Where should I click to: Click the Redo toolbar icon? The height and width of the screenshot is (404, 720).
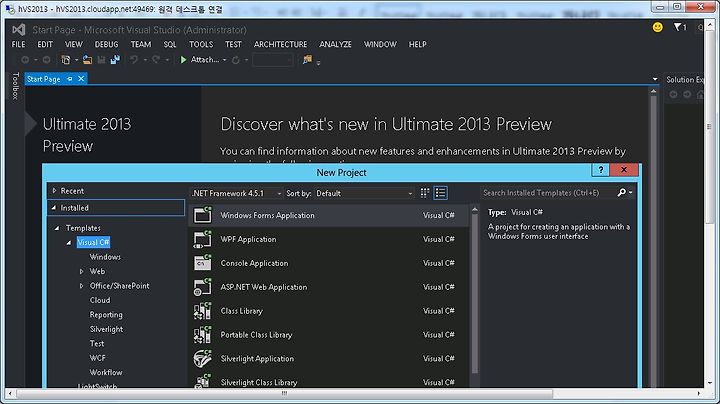coord(156,60)
